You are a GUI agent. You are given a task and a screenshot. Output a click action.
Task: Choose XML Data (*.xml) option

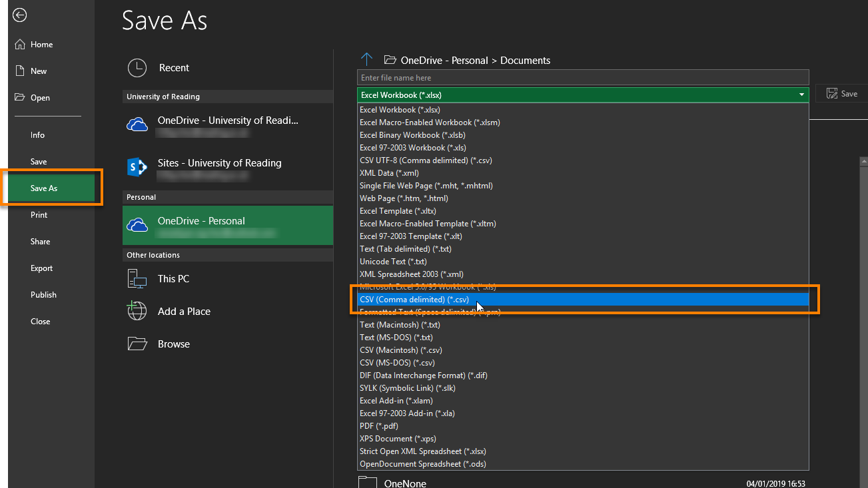click(583, 173)
